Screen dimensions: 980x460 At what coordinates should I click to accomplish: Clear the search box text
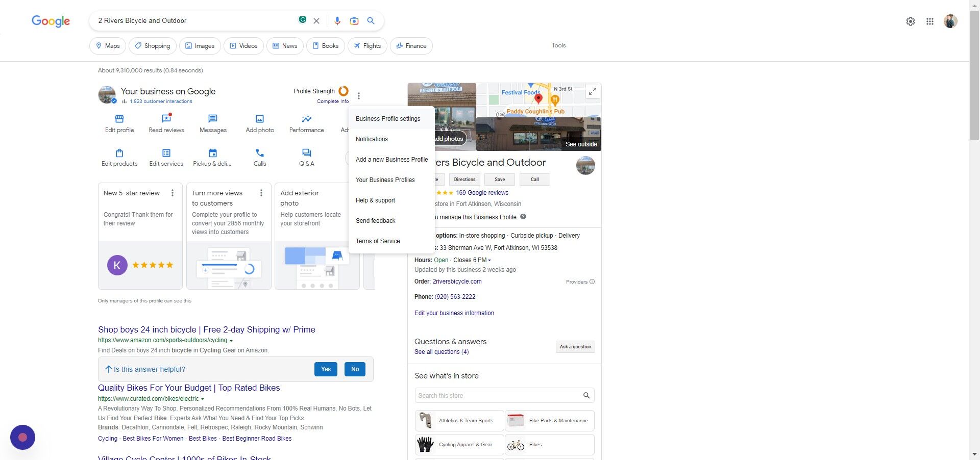point(316,21)
